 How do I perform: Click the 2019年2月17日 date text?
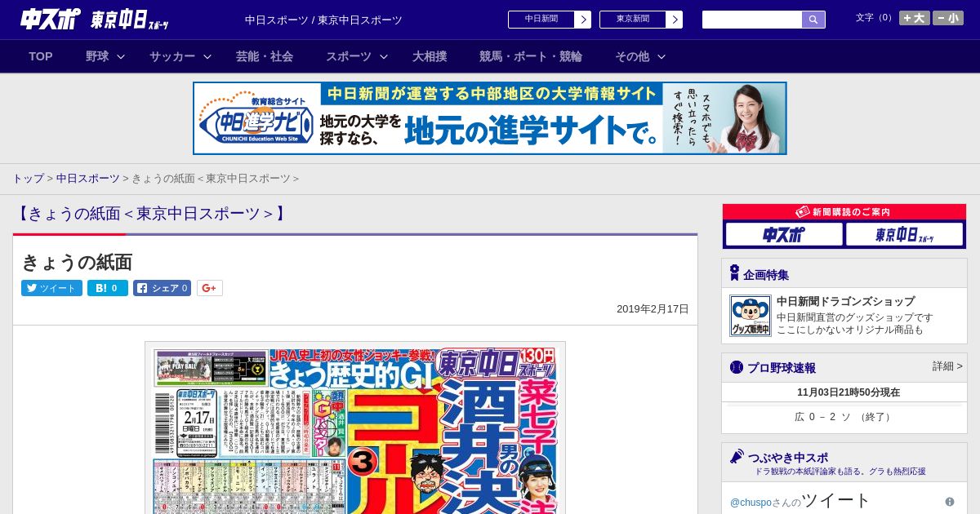point(653,309)
